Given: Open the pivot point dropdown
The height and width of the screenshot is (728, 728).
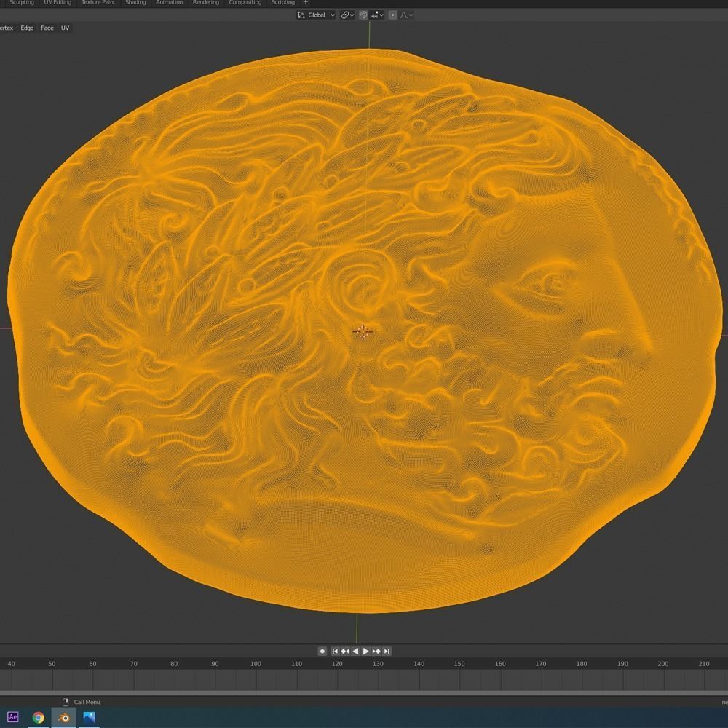Looking at the screenshot, I should pyautogui.click(x=348, y=15).
